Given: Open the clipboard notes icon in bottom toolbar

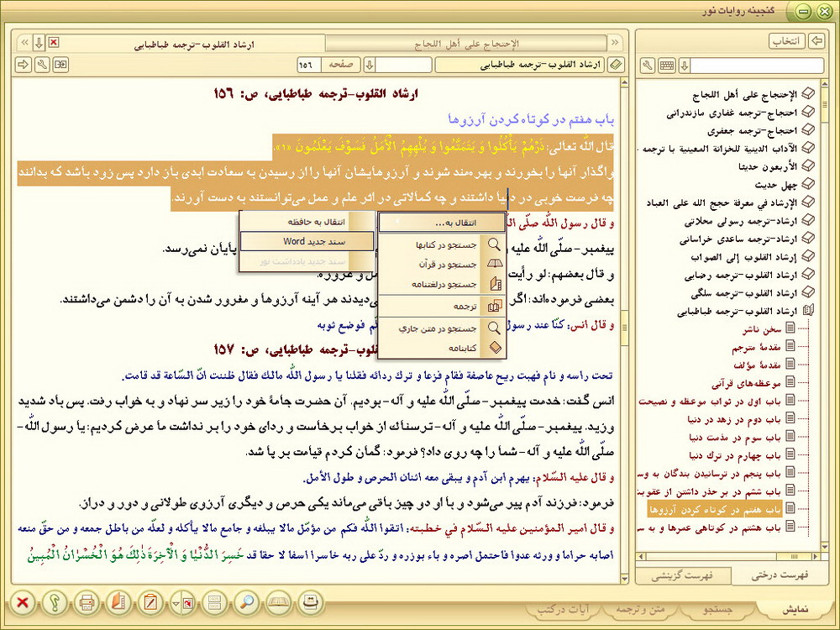Looking at the screenshot, I should tap(150, 603).
